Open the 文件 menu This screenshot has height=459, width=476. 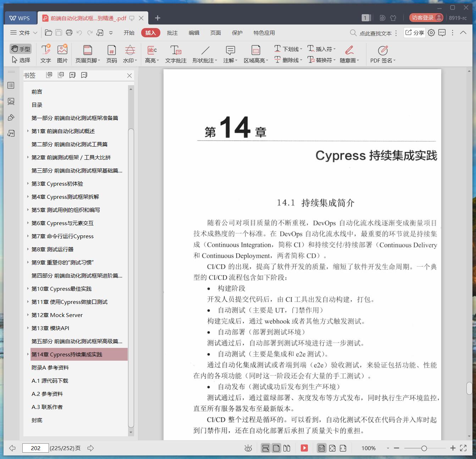coord(24,33)
